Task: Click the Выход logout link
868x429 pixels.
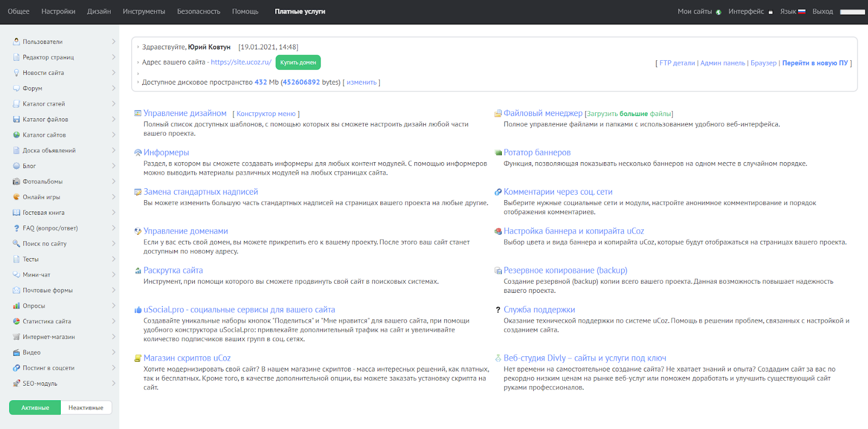Action: point(822,11)
